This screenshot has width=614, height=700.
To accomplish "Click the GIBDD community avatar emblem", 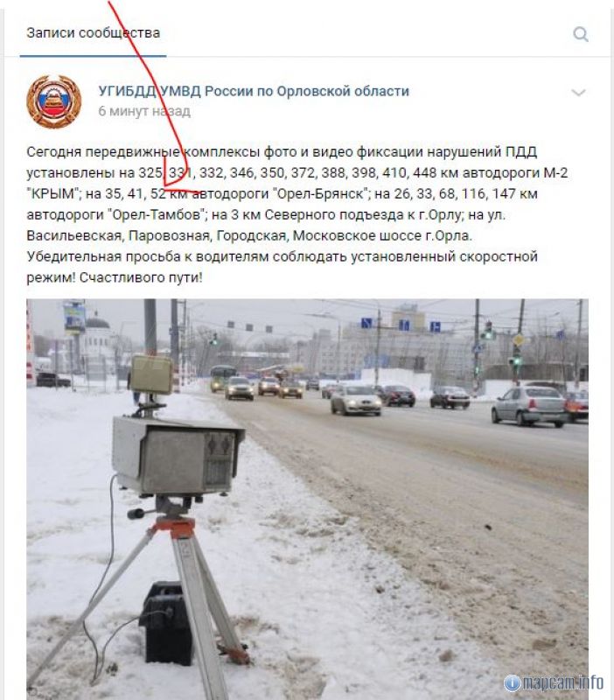I will click(54, 101).
